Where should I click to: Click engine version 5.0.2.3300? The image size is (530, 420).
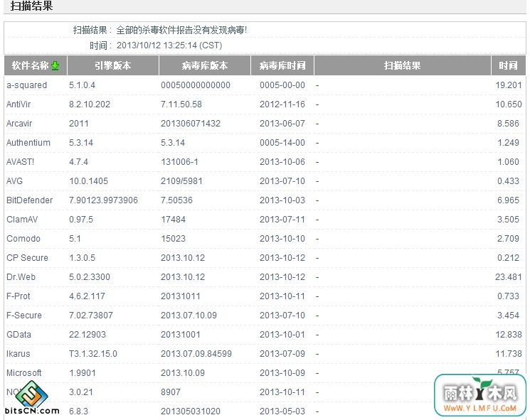[x=90, y=277]
